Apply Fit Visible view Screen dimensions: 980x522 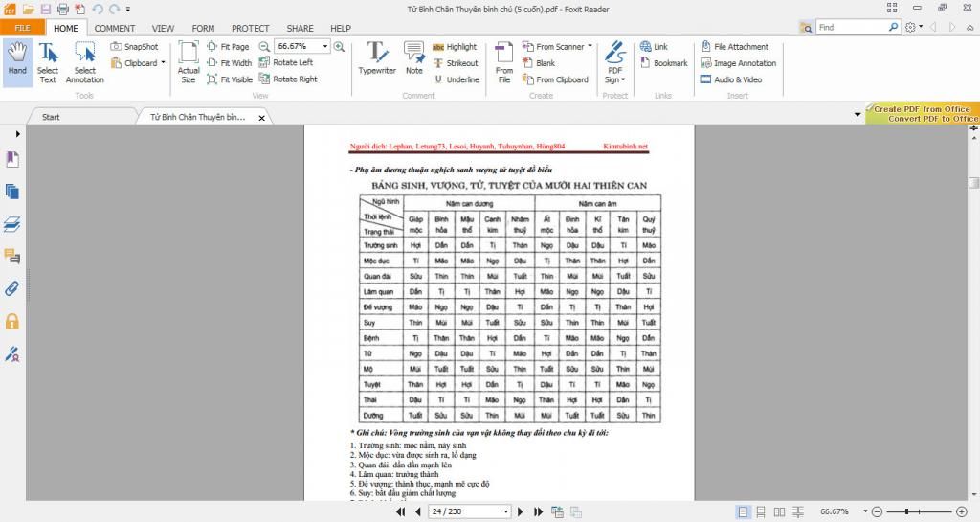(230, 79)
